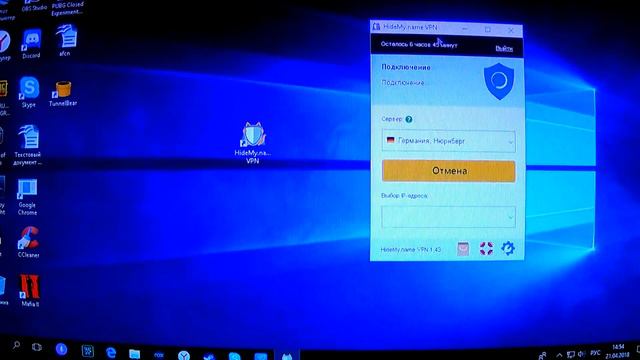
Task: Click the HideMy.name VPN title bar icon
Action: coord(376,27)
